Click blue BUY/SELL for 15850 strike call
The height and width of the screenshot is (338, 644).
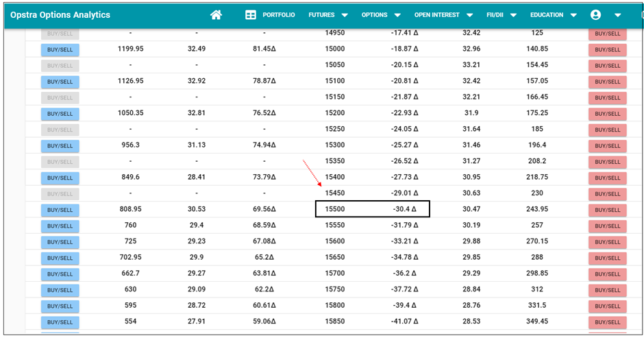coord(60,322)
